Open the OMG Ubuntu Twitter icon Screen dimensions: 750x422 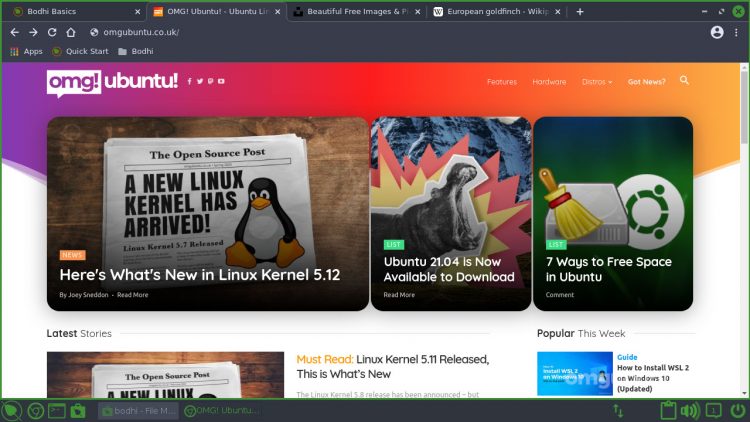point(200,81)
